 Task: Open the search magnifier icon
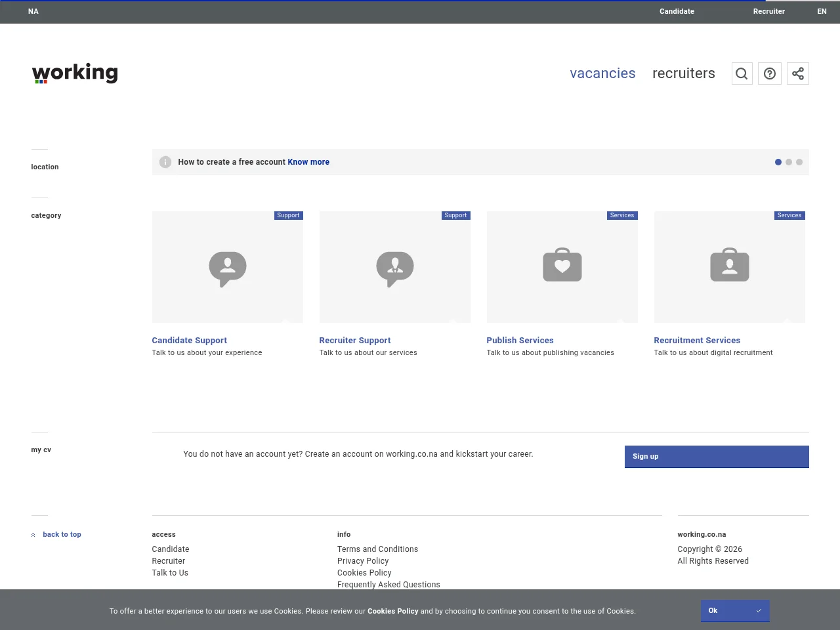click(x=742, y=73)
